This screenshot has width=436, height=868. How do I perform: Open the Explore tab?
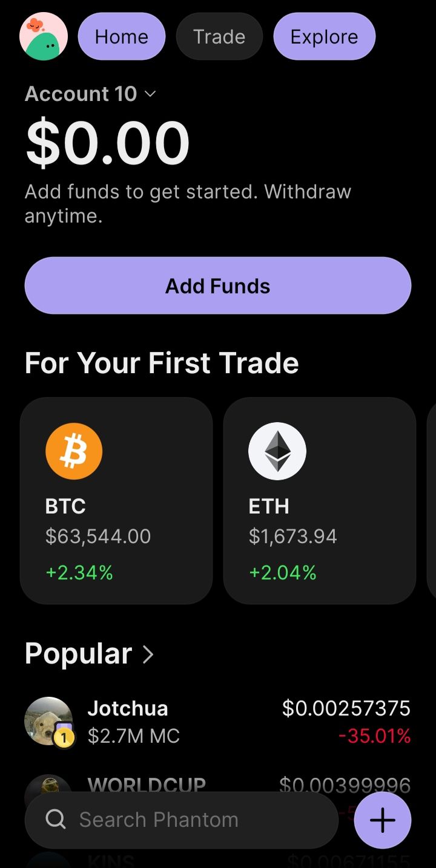(x=325, y=36)
